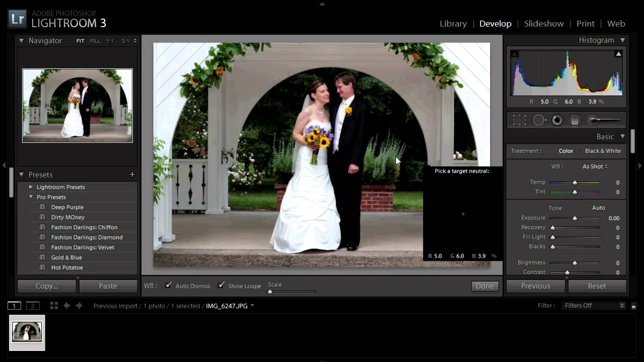Open the Filters Off dropdown
This screenshot has width=644, height=362.
coord(594,306)
